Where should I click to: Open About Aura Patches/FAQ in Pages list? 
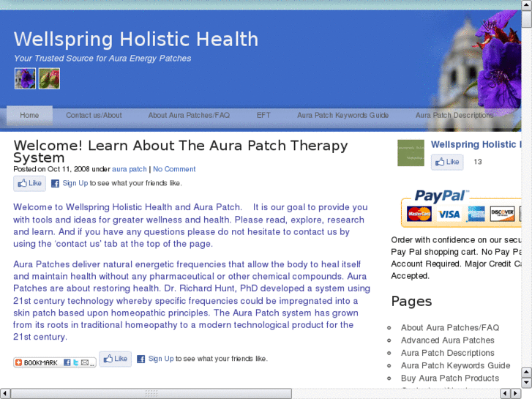450,328
